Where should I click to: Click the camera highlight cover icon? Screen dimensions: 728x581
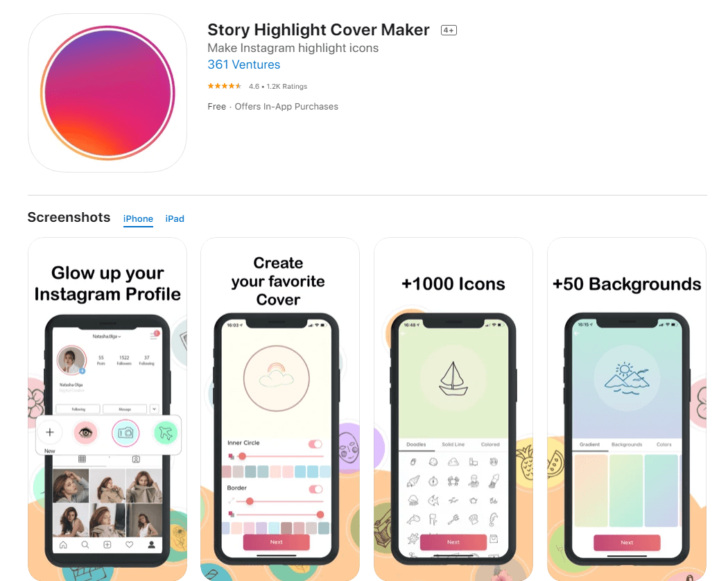point(125,433)
